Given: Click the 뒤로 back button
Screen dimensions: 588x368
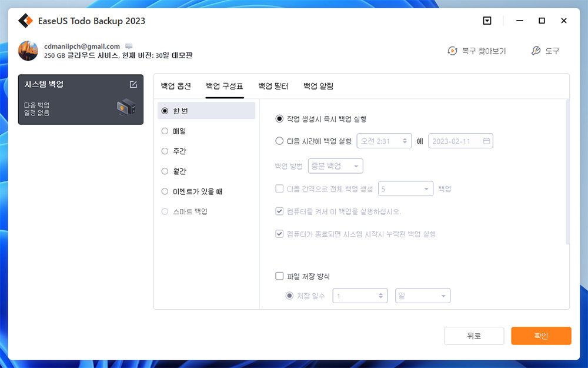Looking at the screenshot, I should pos(474,336).
